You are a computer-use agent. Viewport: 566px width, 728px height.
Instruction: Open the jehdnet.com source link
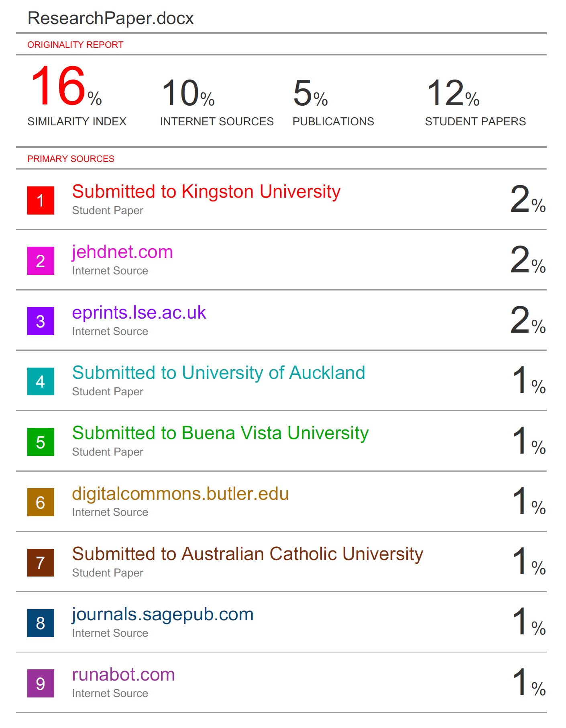[x=122, y=252]
